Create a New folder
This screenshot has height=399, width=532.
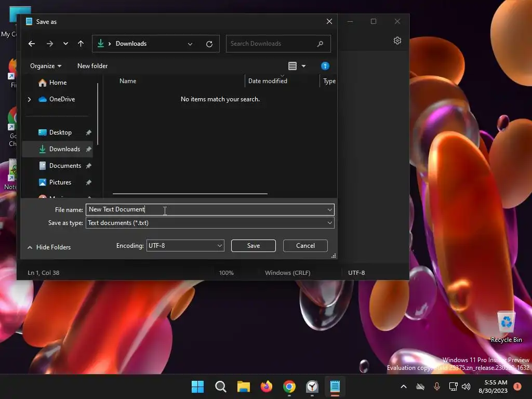[92, 66]
